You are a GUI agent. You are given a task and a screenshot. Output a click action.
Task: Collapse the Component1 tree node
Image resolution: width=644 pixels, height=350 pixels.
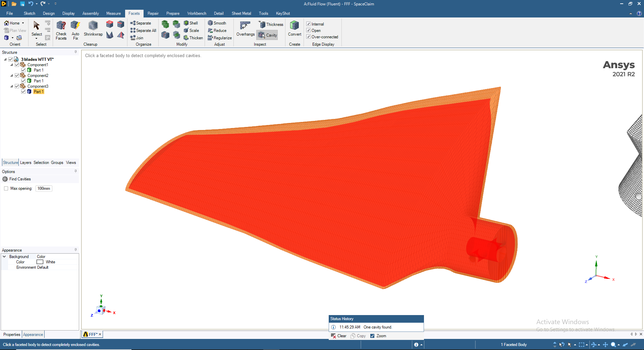12,65
